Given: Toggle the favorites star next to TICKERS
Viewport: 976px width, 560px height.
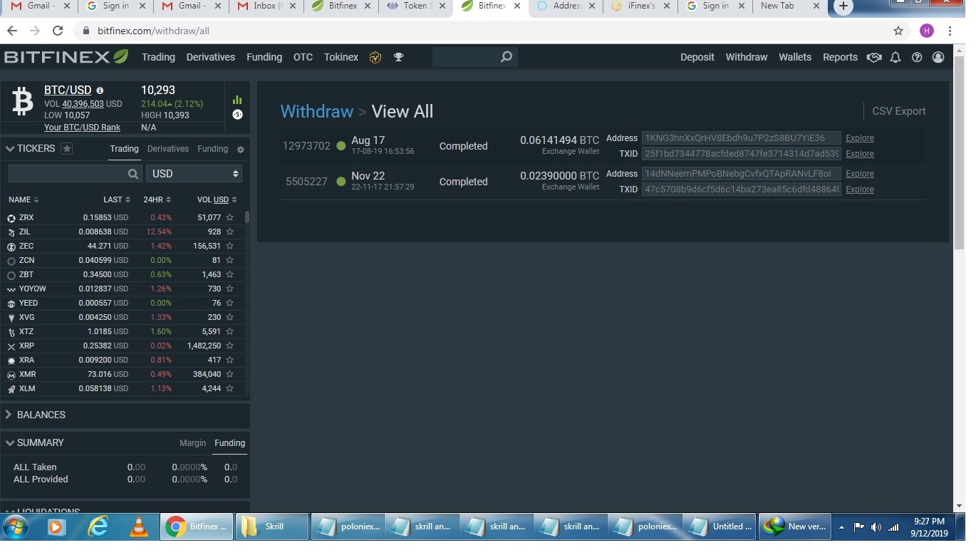Looking at the screenshot, I should pos(66,149).
